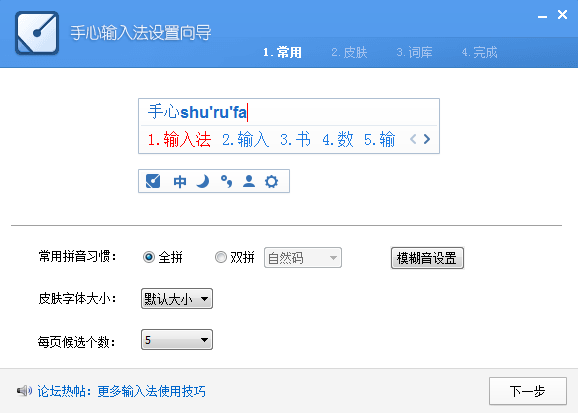Toggle the 中 Chinese/English mode icon

(x=180, y=181)
